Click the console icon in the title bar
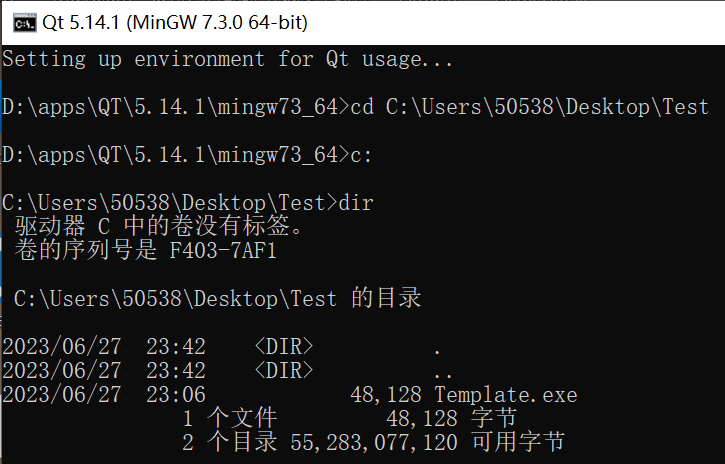Viewport: 725px width, 464px height. pos(22,21)
